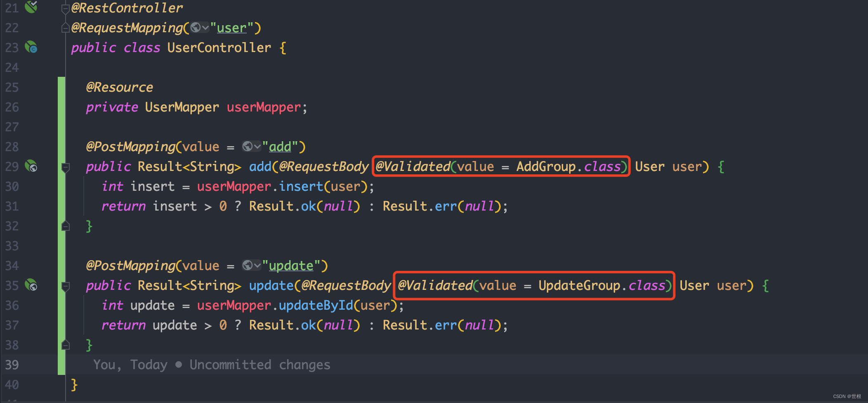Viewport: 868px width, 403px height.
Task: Follow the "update" mapping URL link
Action: pyautogui.click(x=291, y=266)
